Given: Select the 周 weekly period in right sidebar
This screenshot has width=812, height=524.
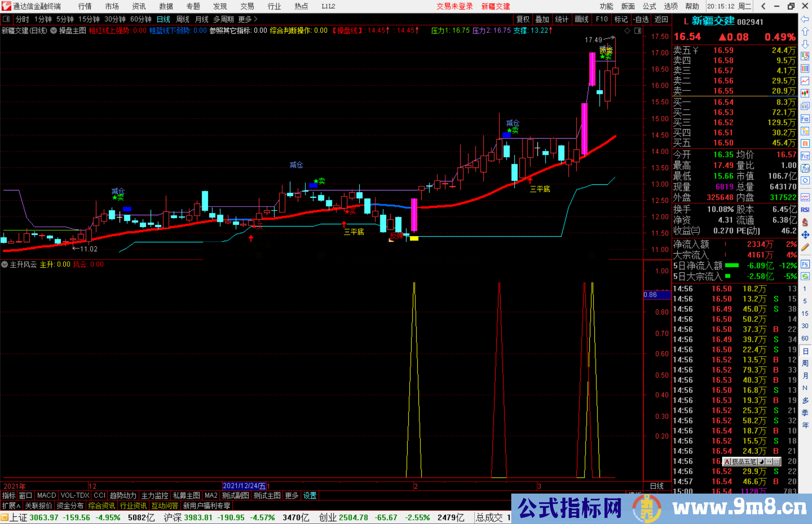Looking at the screenshot, I should (x=805, y=363).
